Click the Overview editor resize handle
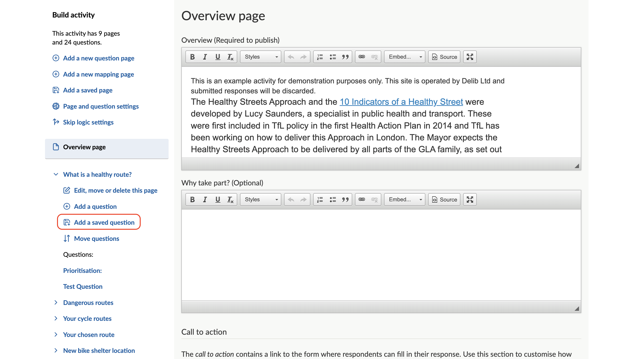The image size is (644, 359). pyautogui.click(x=577, y=166)
